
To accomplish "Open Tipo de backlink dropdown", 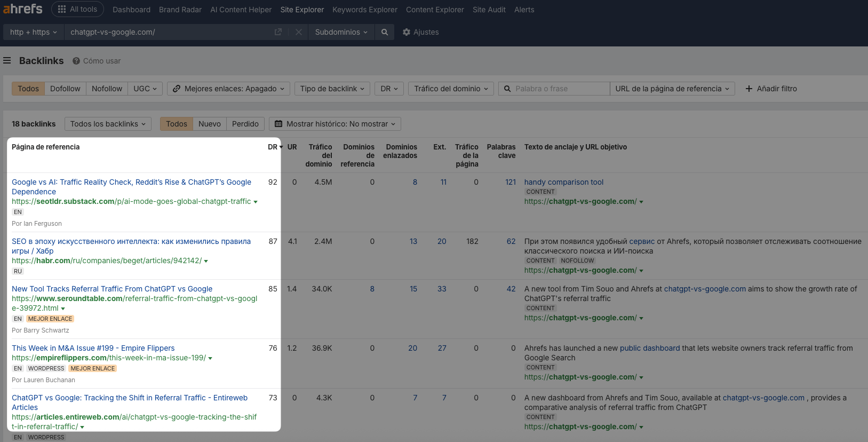I will 332,89.
